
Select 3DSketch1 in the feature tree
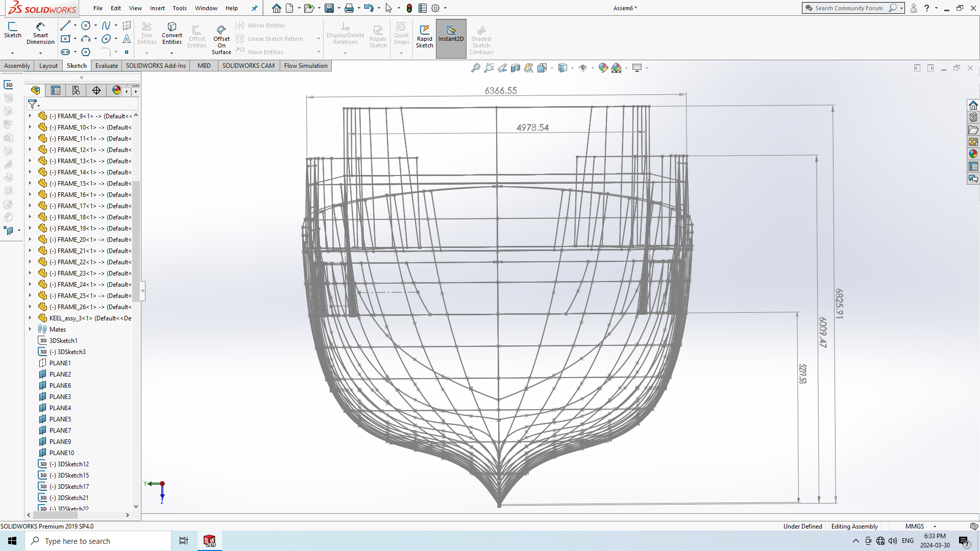click(x=63, y=340)
